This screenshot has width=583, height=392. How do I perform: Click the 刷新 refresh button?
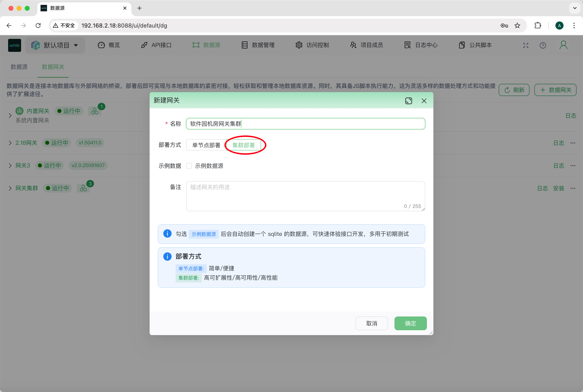tap(514, 90)
